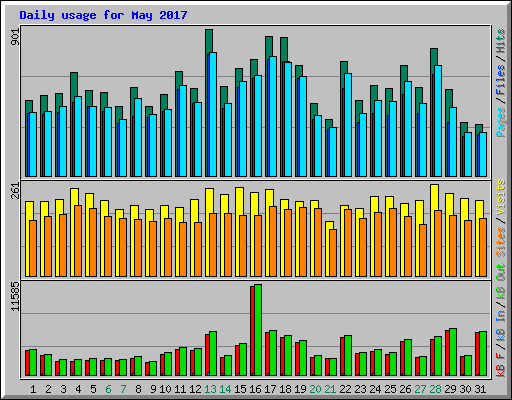Click green weekend day 27 label
The image size is (512, 400).
(x=420, y=389)
